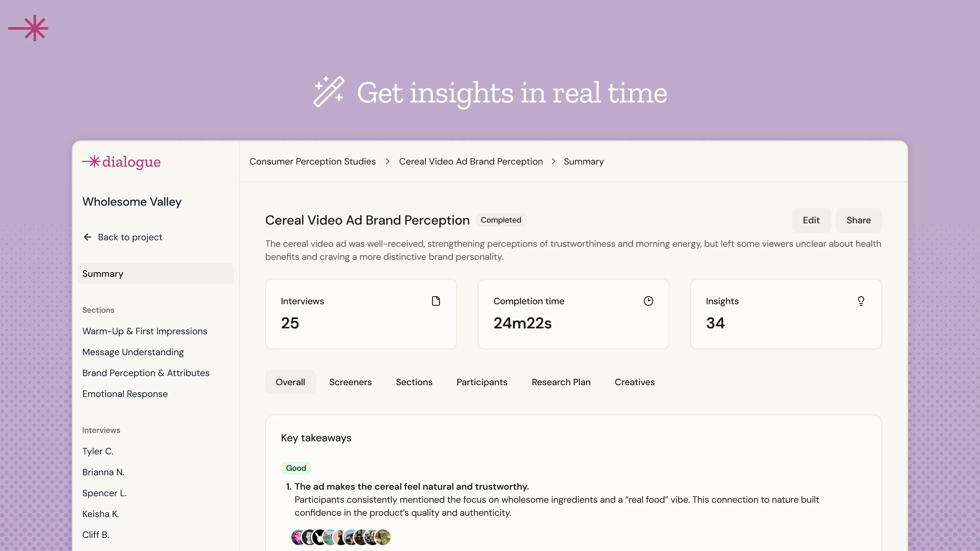Open the Creatives tab
Screen dimensions: 980x551
pyautogui.click(x=634, y=382)
